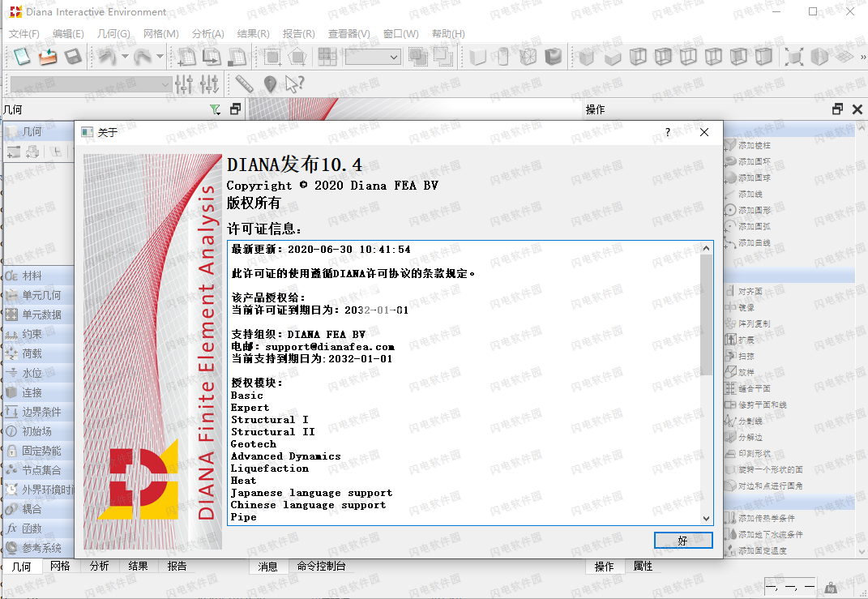
Task: Click 添加地下水流条件 in the operations panel
Action: [x=764, y=534]
